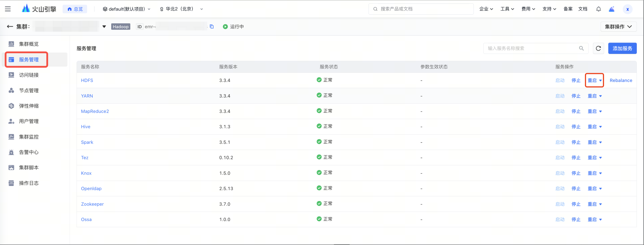Stop the Tez service

[x=576, y=157]
